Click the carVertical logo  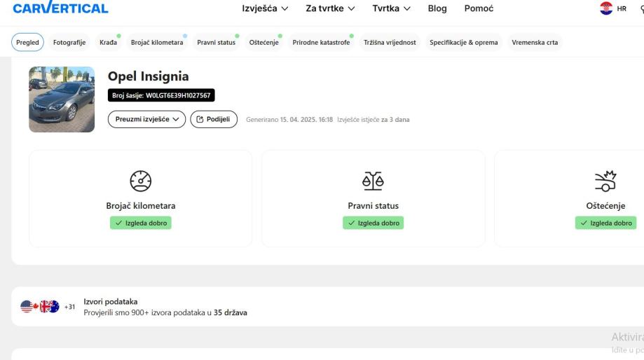[60, 8]
